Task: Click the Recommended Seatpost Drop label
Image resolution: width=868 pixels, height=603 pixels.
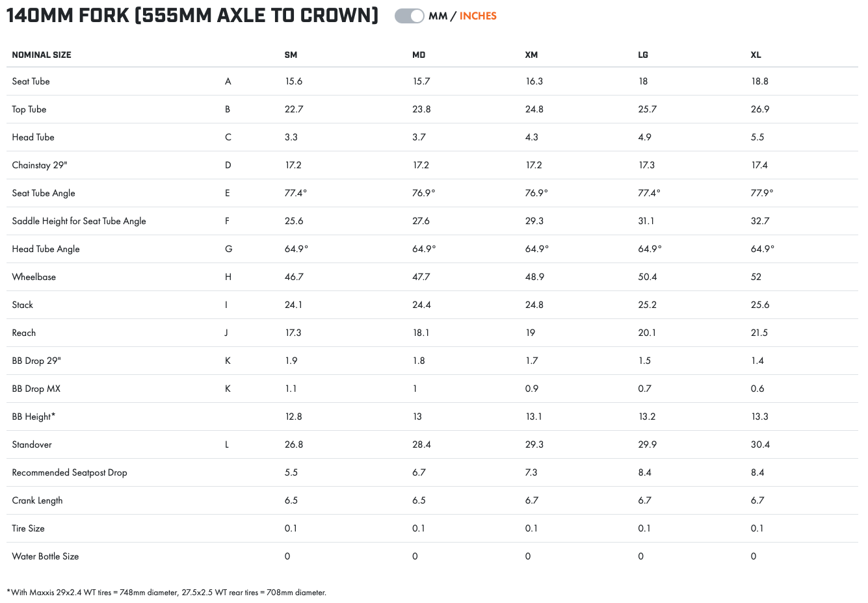Action: pyautogui.click(x=70, y=472)
